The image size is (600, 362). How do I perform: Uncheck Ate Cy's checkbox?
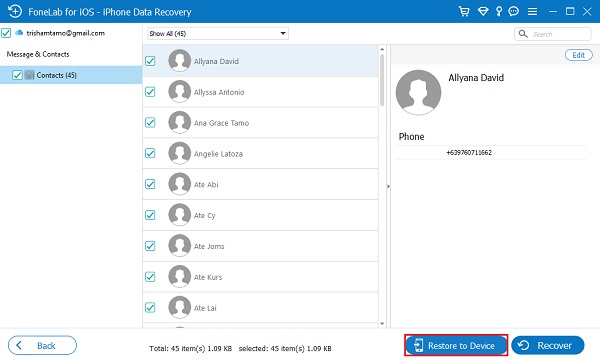150,215
